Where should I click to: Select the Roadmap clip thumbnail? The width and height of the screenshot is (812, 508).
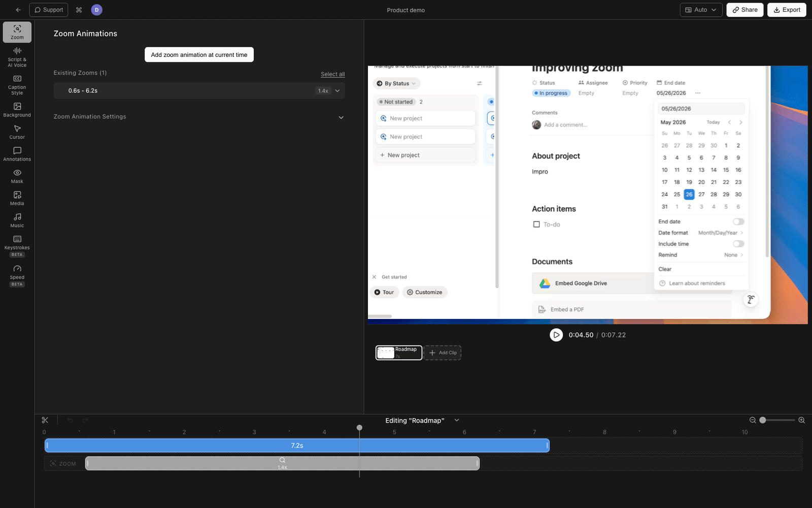coord(399,353)
